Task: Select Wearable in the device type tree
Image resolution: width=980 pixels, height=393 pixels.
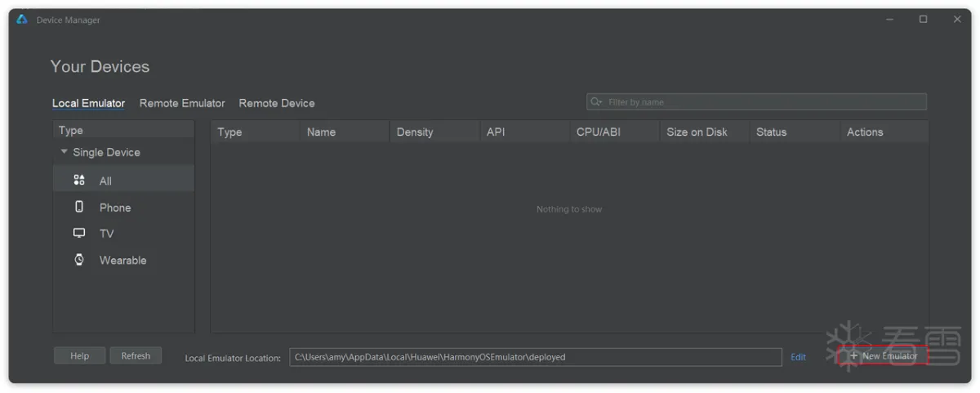Action: tap(123, 260)
